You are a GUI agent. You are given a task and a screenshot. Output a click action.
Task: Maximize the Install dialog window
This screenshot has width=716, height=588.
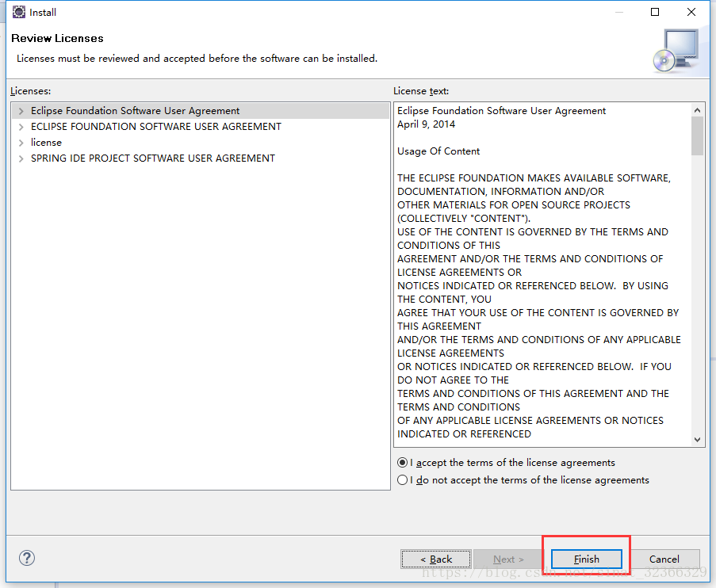click(x=655, y=12)
